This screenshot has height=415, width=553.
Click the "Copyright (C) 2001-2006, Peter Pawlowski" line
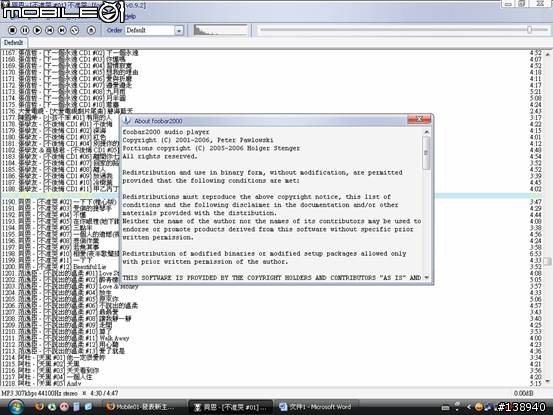point(198,140)
